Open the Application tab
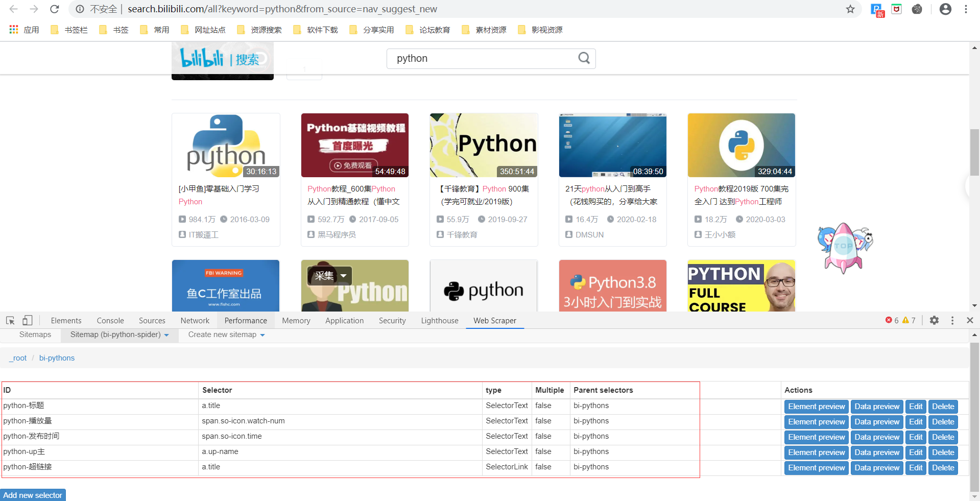980x501 pixels. (345, 321)
